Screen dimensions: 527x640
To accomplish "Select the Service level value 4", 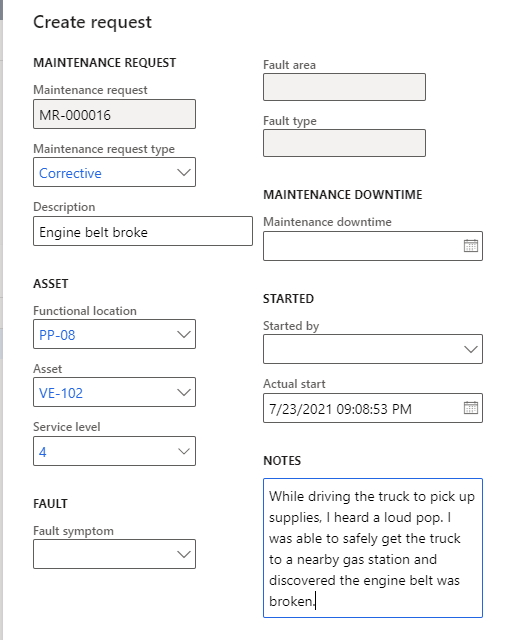I will [x=42, y=452].
